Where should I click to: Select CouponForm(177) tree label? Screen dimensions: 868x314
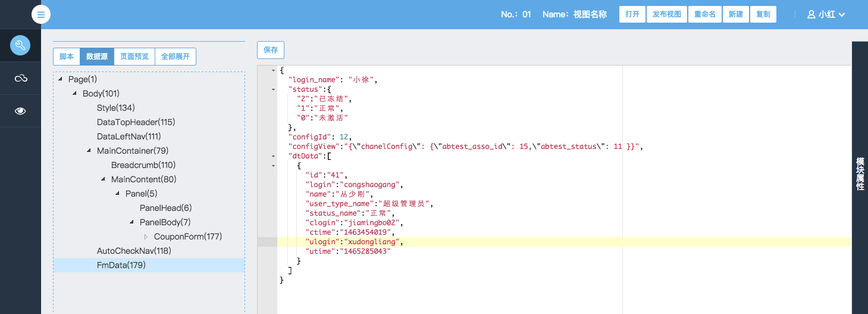pyautogui.click(x=188, y=237)
